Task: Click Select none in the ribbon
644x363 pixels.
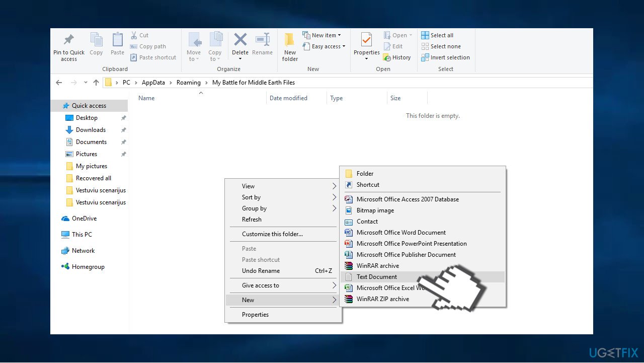Action: pyautogui.click(x=441, y=46)
